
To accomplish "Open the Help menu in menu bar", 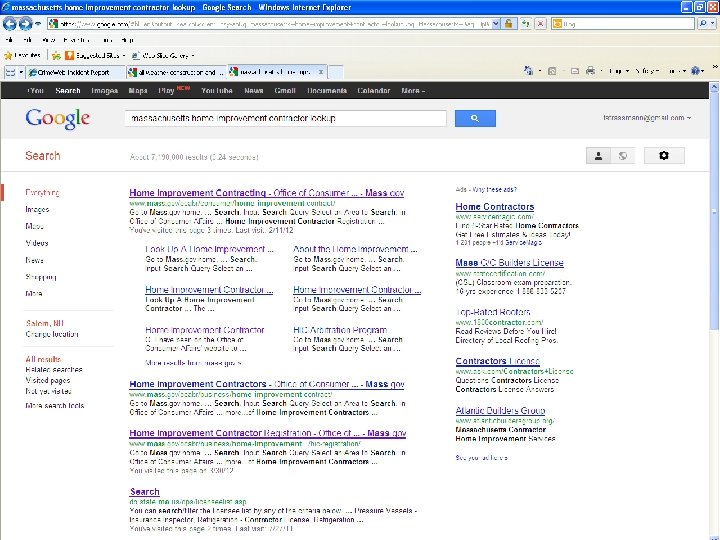I will tap(128, 40).
